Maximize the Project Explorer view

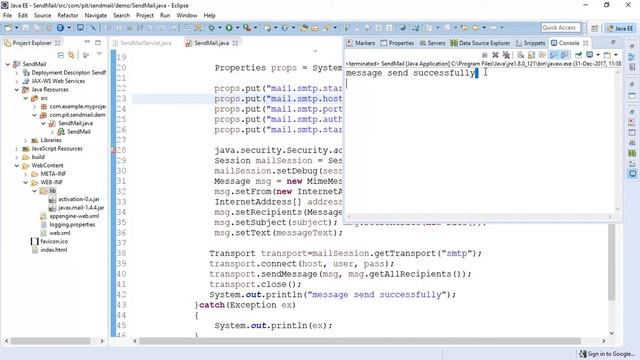pos(98,42)
